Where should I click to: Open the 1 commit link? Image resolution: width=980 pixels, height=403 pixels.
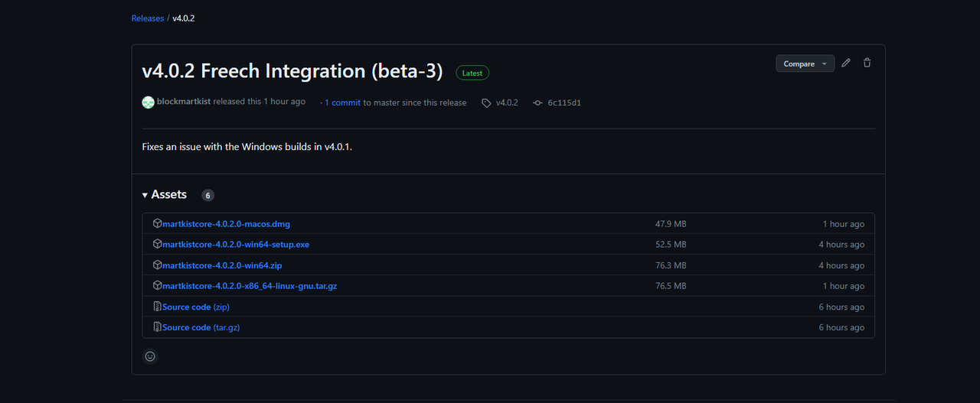click(342, 102)
